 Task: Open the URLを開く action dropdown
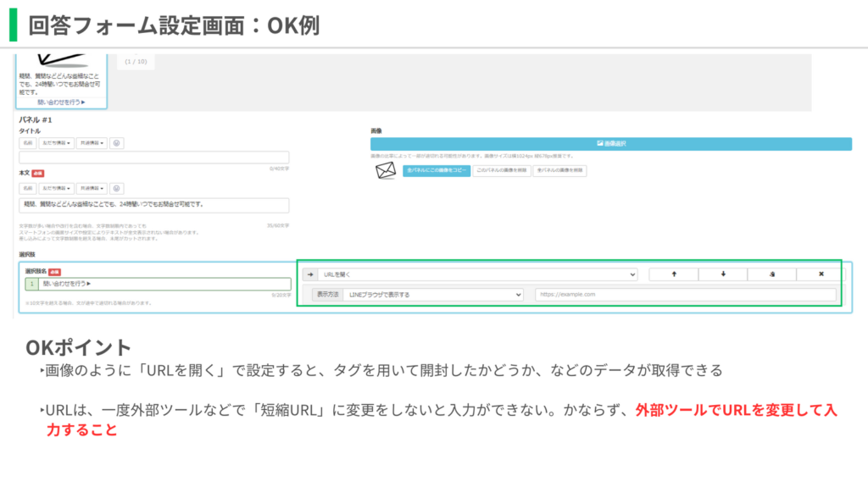pyautogui.click(x=477, y=274)
